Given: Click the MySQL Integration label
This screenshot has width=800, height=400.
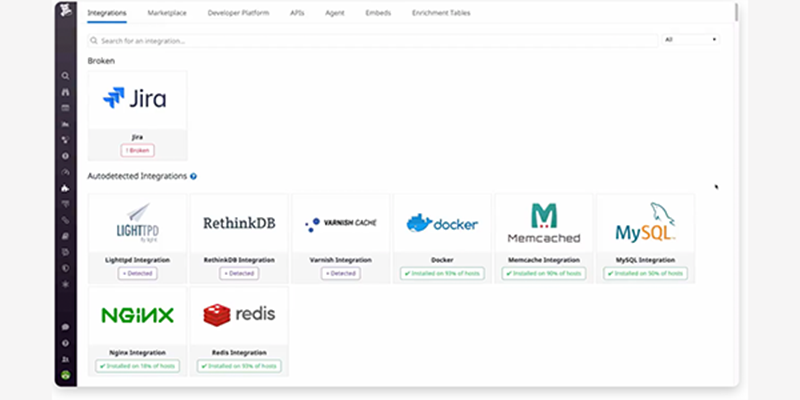Looking at the screenshot, I should click(x=645, y=260).
